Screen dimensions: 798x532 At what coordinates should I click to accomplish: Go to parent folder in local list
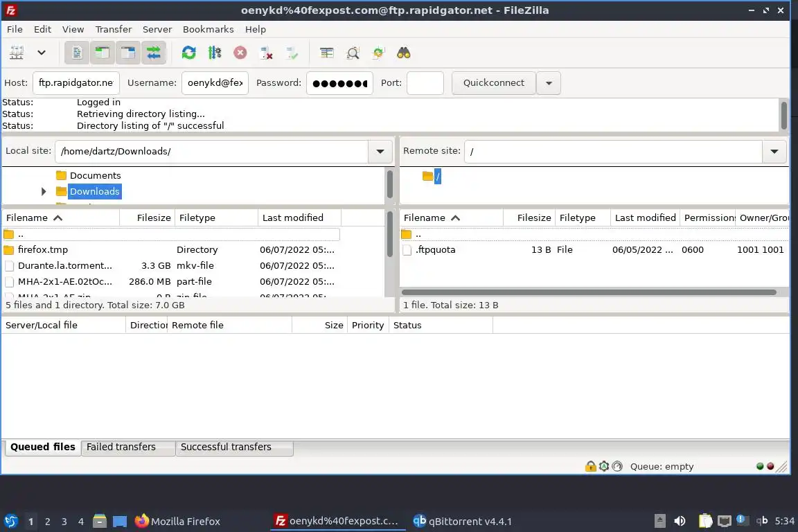pos(171,235)
